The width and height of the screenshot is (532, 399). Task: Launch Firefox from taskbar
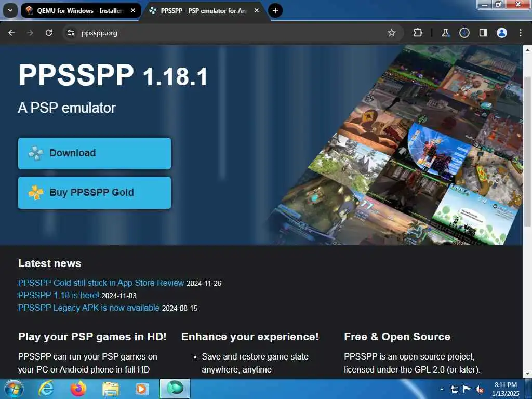(x=78, y=389)
